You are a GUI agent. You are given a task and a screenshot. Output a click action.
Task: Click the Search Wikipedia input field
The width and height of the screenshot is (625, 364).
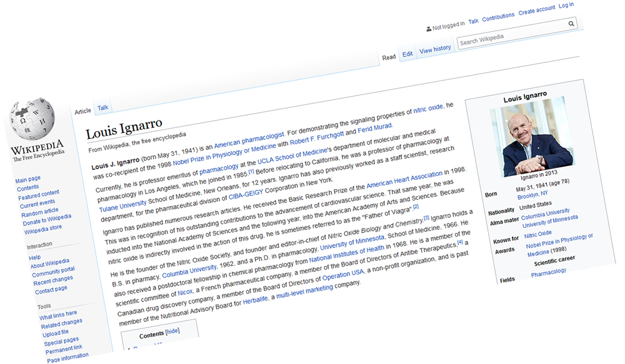pos(511,35)
